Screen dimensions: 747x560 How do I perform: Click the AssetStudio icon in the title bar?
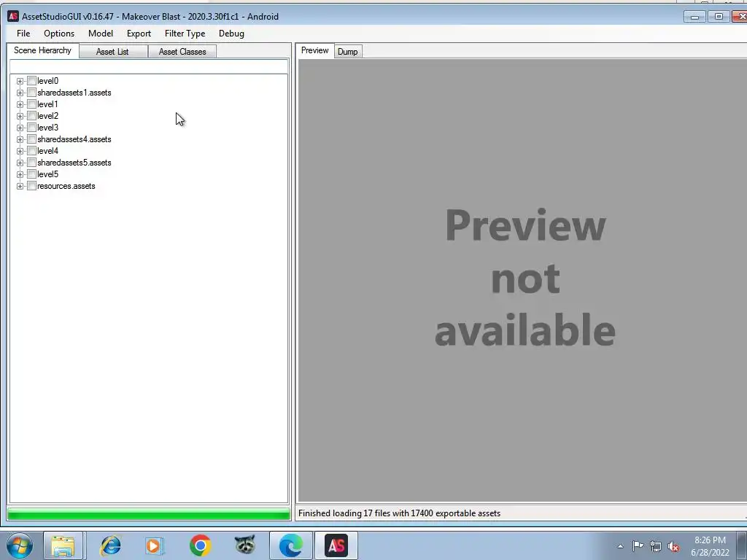click(x=13, y=16)
